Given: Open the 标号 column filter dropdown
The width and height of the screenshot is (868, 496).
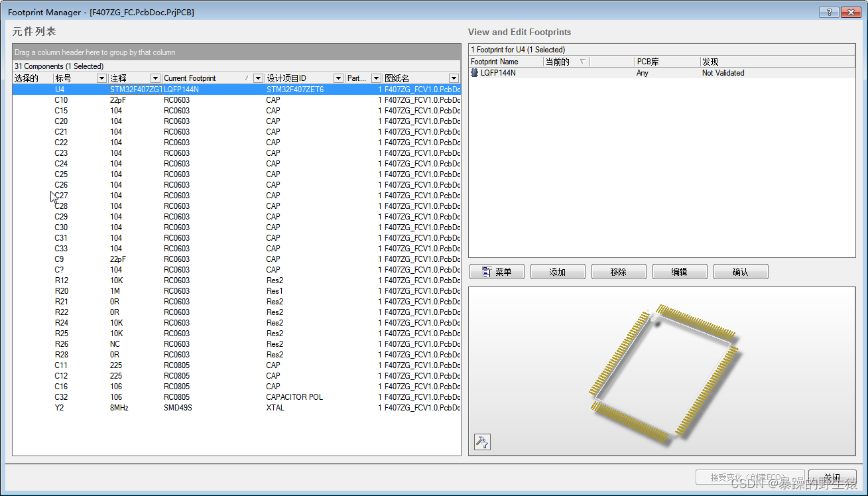Looking at the screenshot, I should 101,78.
